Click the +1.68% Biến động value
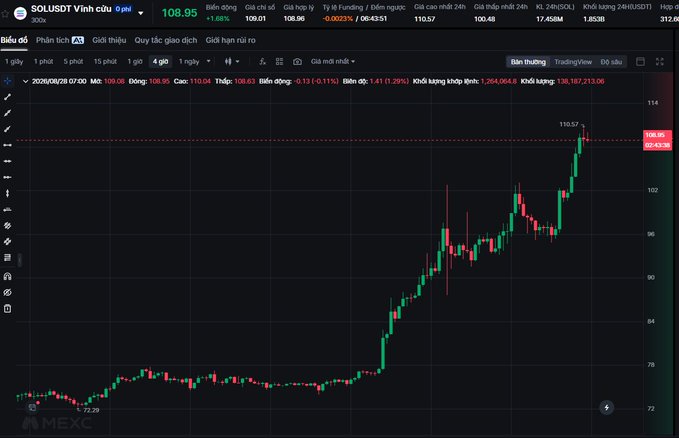 (x=217, y=19)
